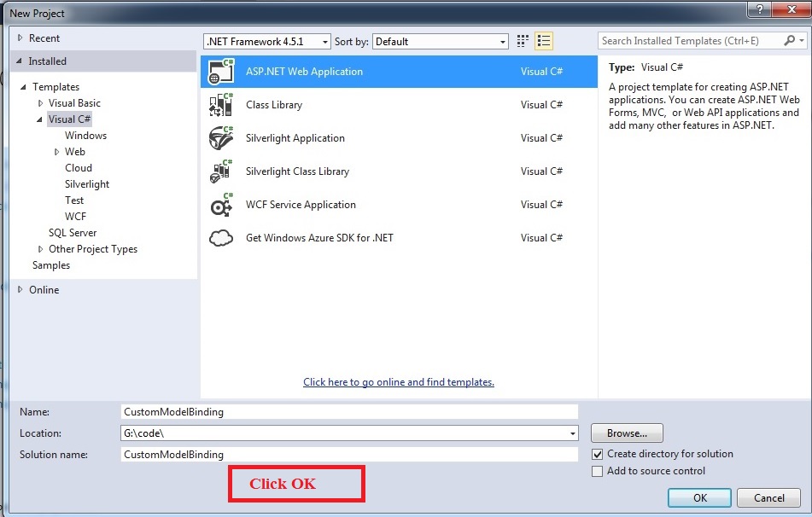Click the WCF Service Application gear icon
812x517 pixels.
[221, 205]
